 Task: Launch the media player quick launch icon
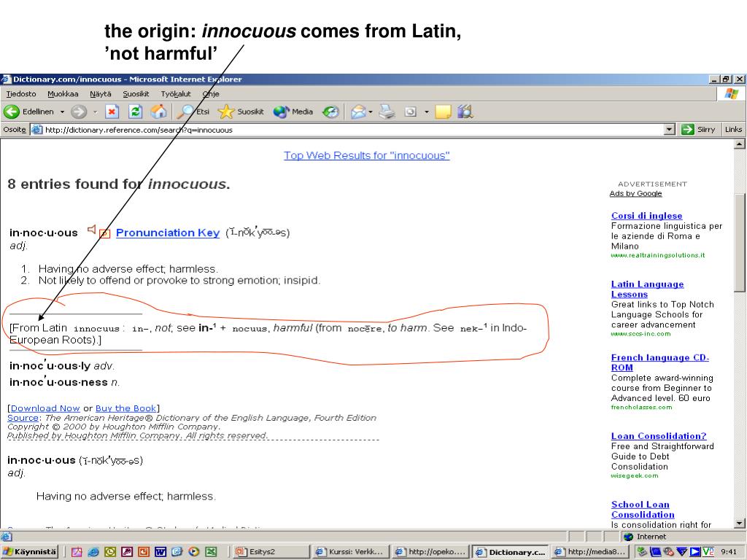193,552
